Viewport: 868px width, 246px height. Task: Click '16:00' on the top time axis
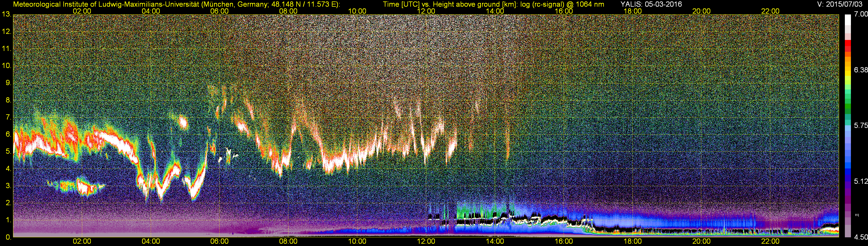[x=564, y=11]
